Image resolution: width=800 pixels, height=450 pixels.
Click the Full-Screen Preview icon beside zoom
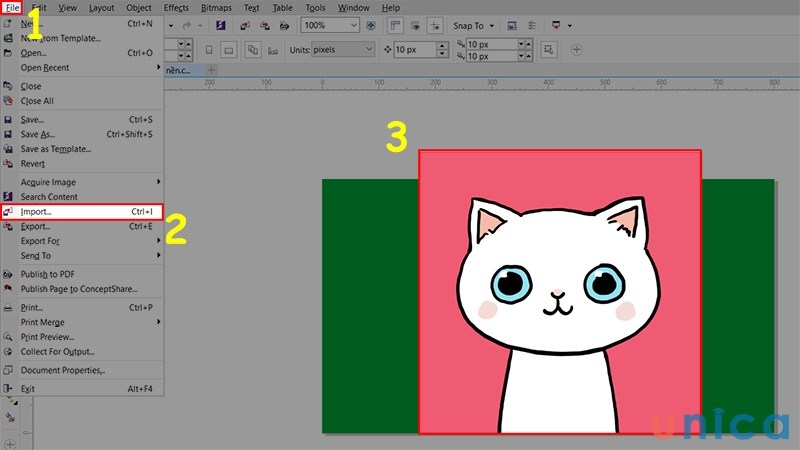(x=371, y=25)
